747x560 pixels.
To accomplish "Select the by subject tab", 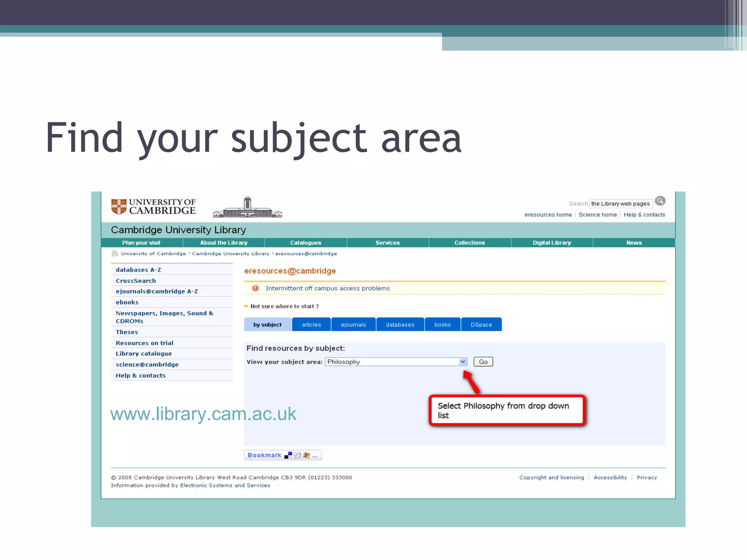I will pyautogui.click(x=268, y=324).
